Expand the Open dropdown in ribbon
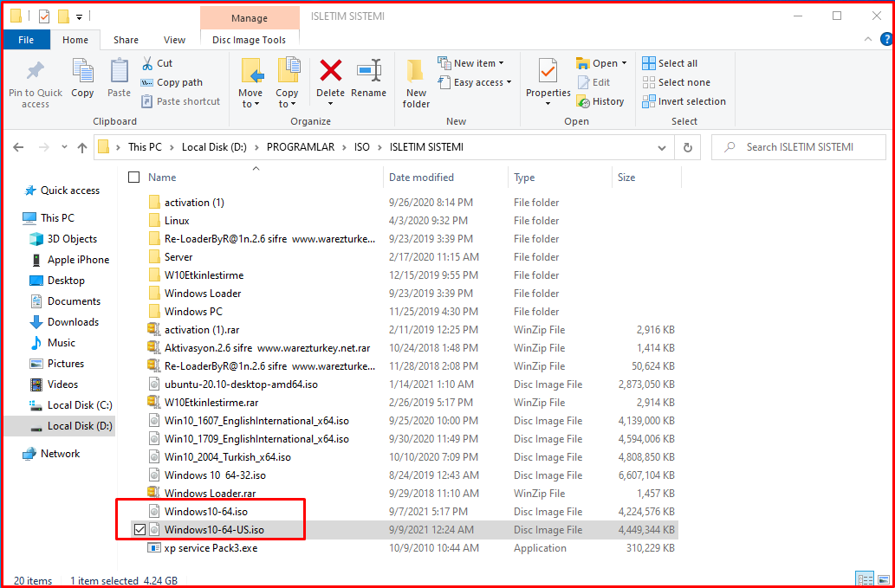895x588 pixels. coord(624,63)
